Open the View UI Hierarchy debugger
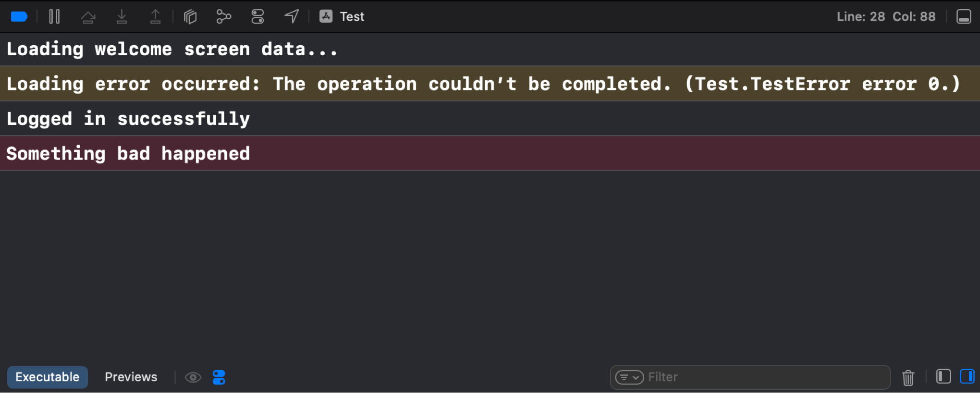Image resolution: width=980 pixels, height=398 pixels. click(190, 16)
